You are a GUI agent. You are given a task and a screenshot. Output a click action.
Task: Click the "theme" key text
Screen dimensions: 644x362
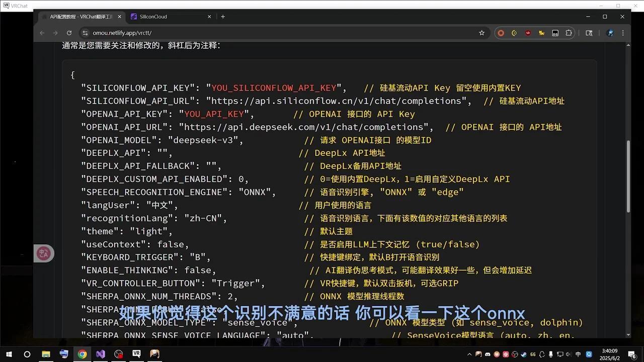[100, 232]
